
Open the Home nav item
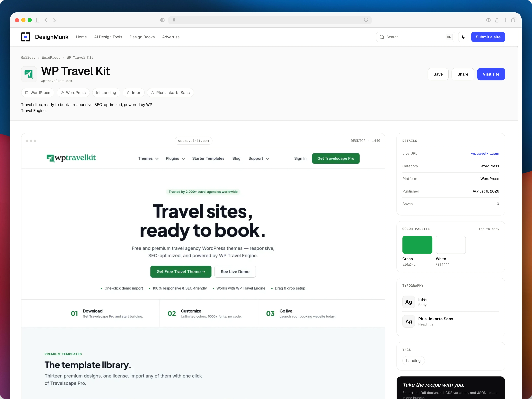tap(81, 37)
